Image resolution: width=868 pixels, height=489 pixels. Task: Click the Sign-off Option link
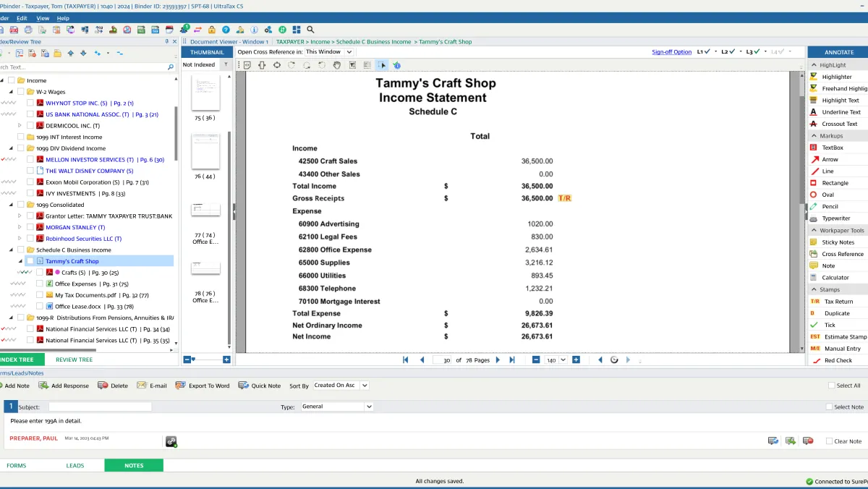click(x=671, y=52)
